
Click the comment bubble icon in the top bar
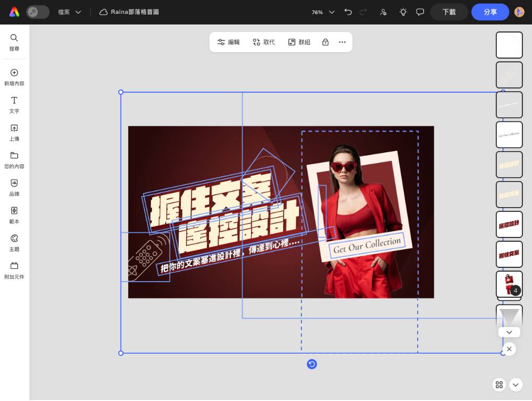click(x=420, y=12)
